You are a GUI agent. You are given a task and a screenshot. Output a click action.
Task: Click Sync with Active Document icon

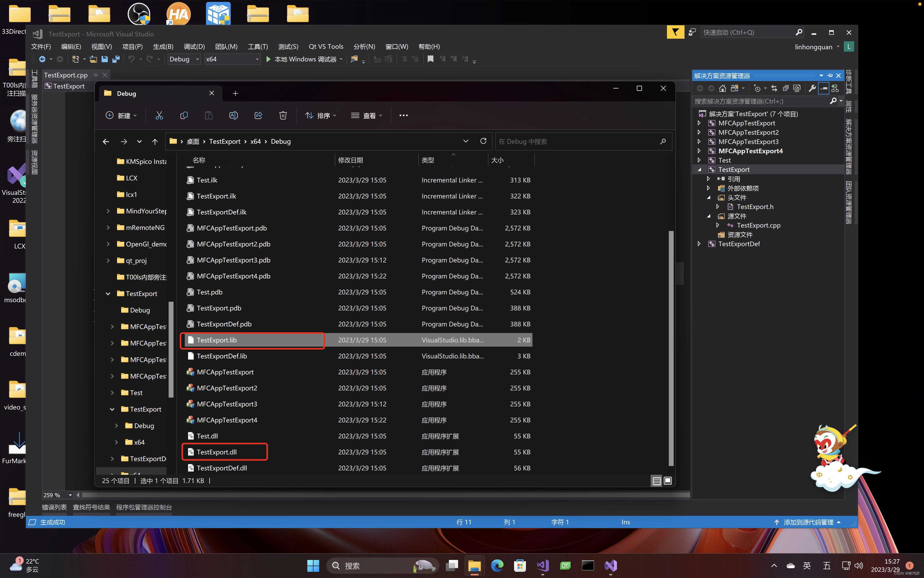tap(774, 88)
